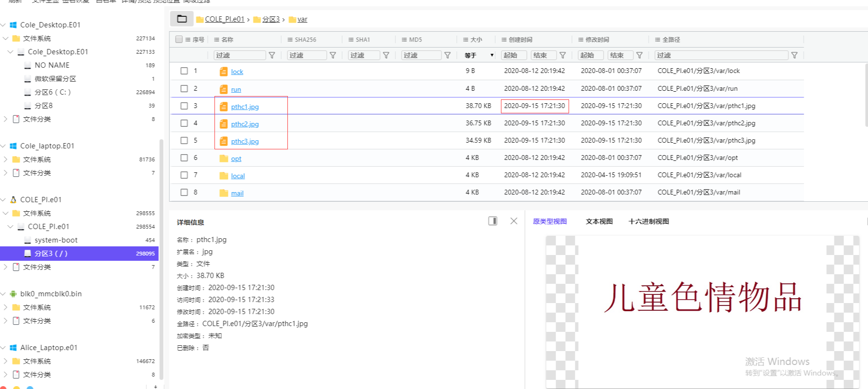Click the folder icon of opt
Image resolution: width=868 pixels, height=389 pixels.
click(224, 158)
